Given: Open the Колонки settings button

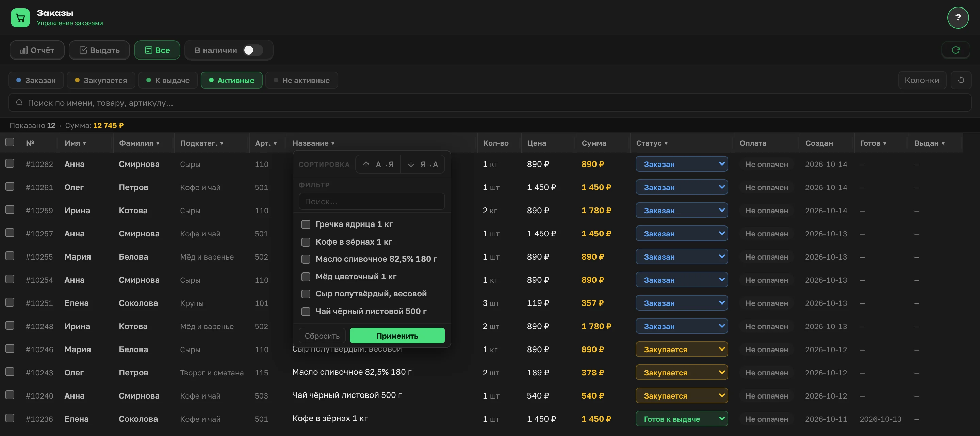Looking at the screenshot, I should (x=922, y=80).
